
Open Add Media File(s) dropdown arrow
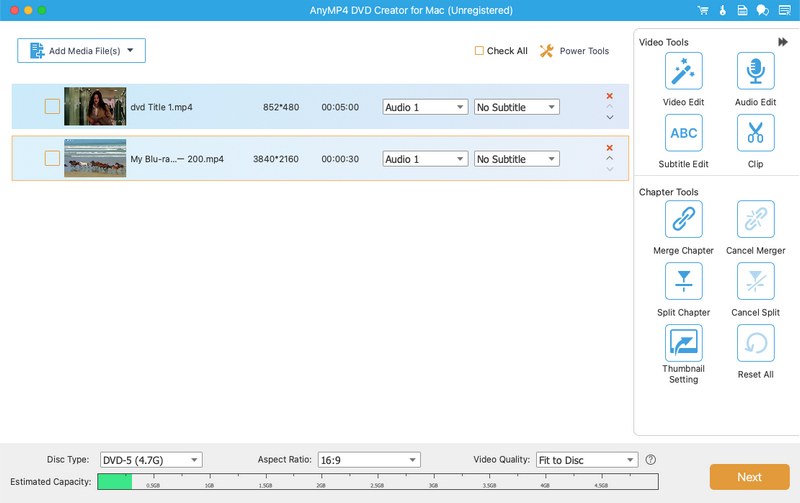tap(130, 50)
